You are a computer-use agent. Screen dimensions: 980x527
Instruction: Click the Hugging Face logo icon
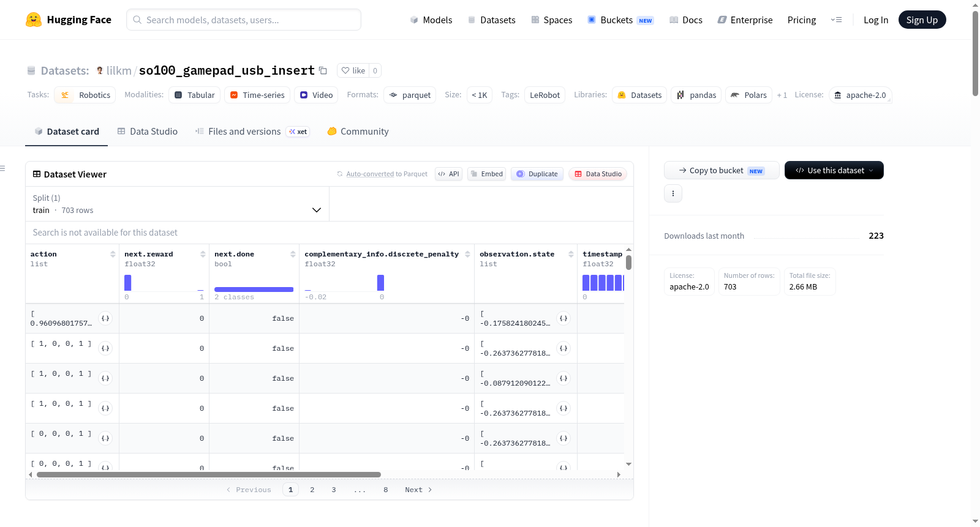(x=34, y=20)
